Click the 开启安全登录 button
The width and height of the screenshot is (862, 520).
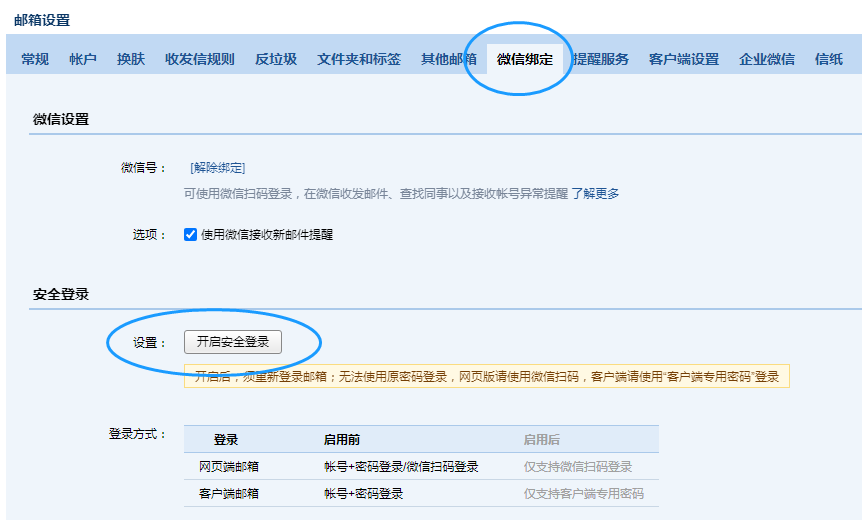[233, 342]
